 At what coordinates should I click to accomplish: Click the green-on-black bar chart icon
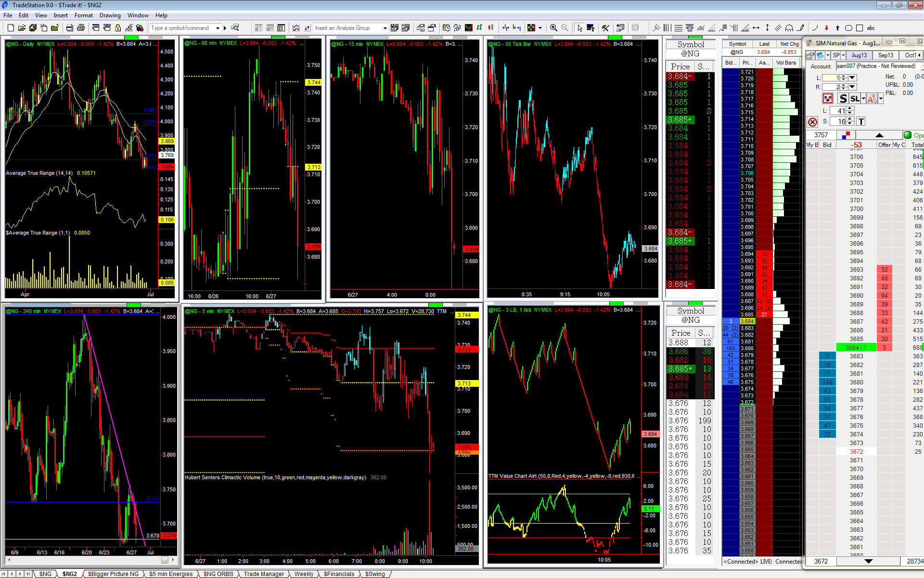pyautogui.click(x=468, y=28)
